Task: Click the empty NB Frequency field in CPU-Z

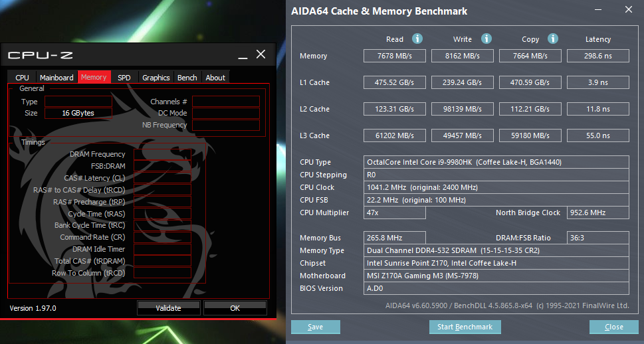Action: tap(226, 125)
